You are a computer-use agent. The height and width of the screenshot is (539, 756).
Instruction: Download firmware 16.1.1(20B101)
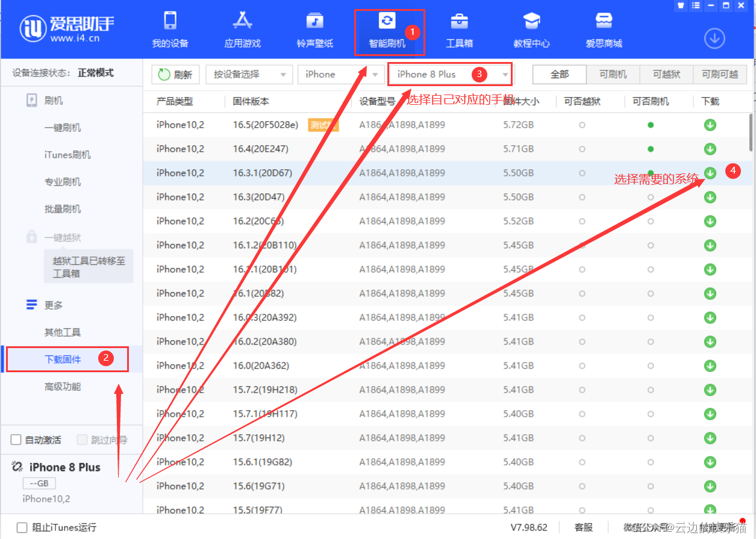(x=710, y=269)
